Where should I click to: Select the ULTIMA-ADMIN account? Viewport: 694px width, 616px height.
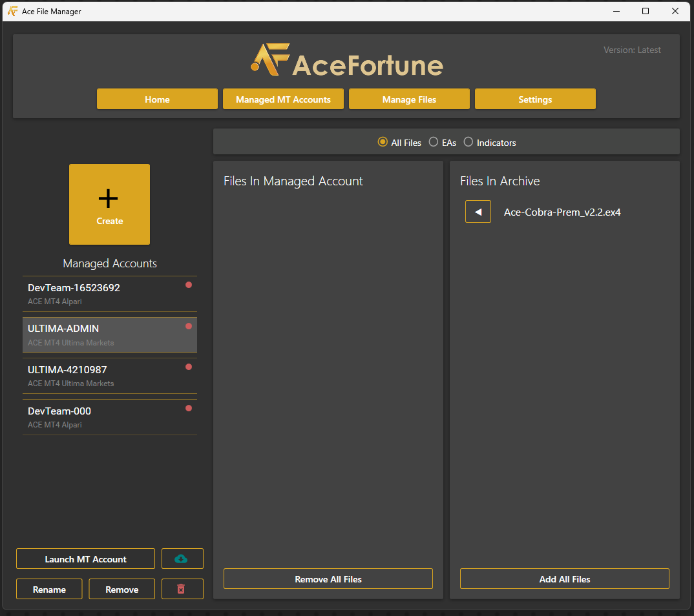(x=110, y=334)
